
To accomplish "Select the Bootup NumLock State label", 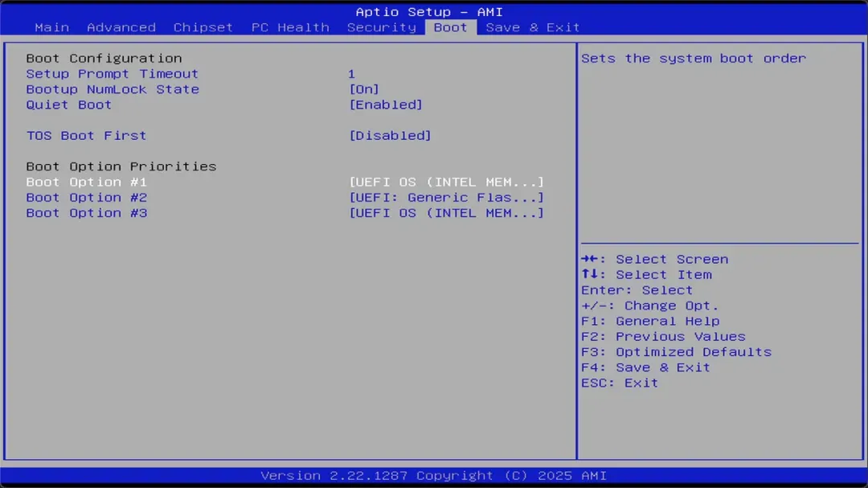I will [113, 89].
